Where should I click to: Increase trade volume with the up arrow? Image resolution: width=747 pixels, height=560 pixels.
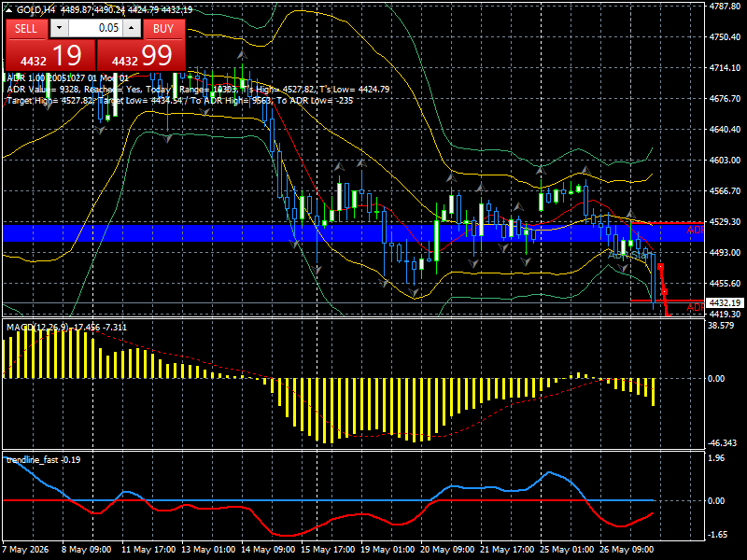[132, 28]
